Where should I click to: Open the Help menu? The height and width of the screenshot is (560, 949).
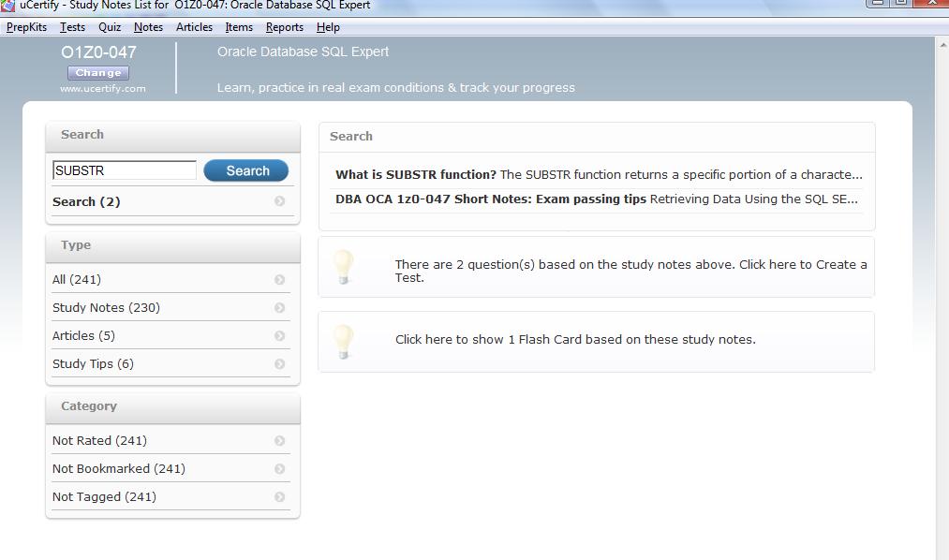[328, 27]
